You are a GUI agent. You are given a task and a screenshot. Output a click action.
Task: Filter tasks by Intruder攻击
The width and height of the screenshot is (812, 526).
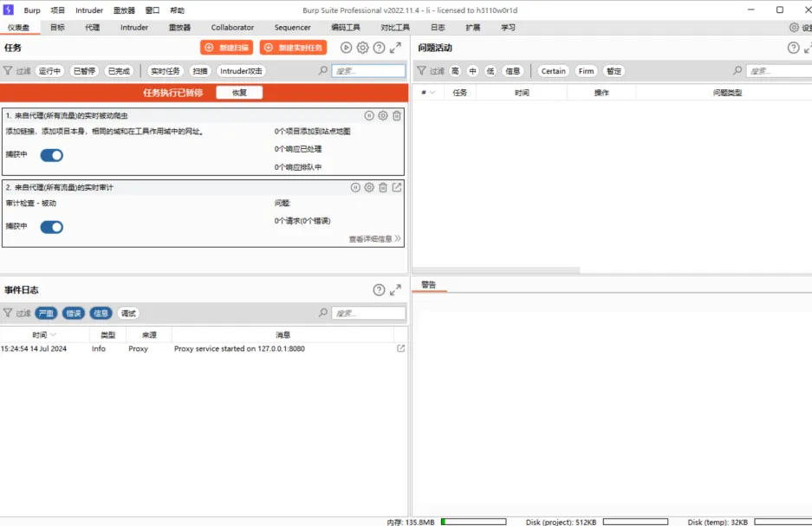pyautogui.click(x=241, y=71)
